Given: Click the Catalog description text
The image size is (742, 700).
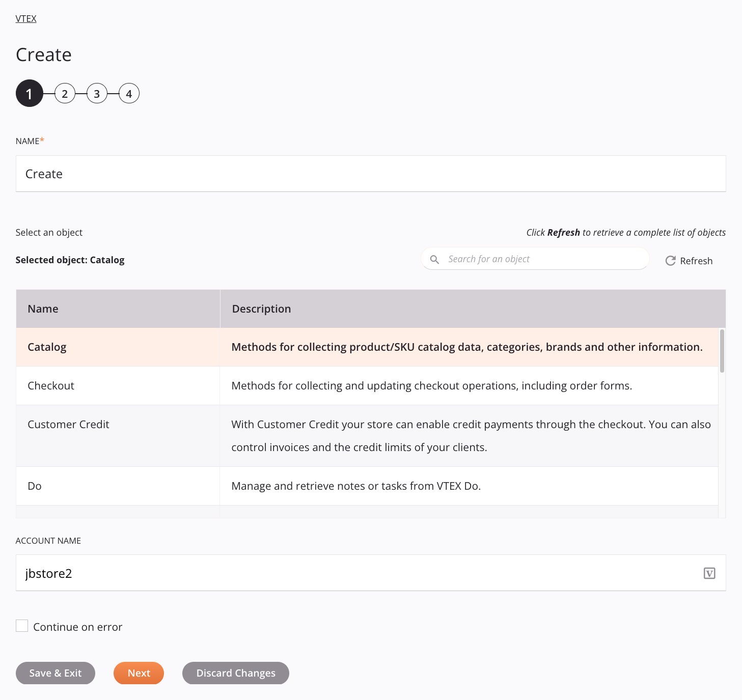Looking at the screenshot, I should coord(467,347).
